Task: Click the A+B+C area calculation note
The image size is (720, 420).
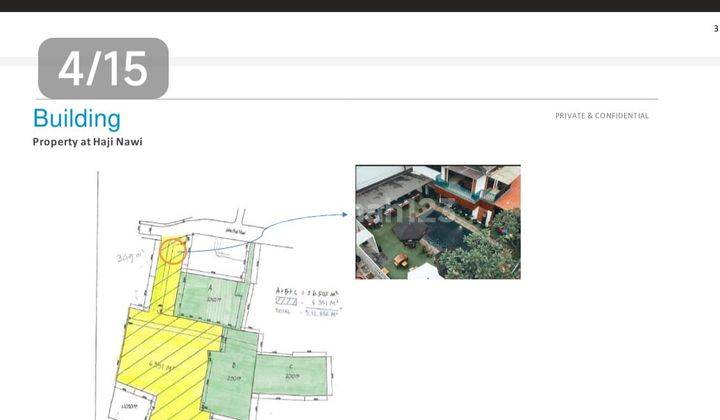Action: (x=308, y=302)
